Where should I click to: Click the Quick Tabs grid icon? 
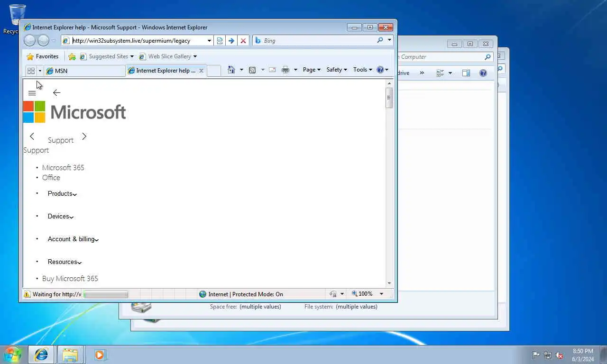[31, 71]
